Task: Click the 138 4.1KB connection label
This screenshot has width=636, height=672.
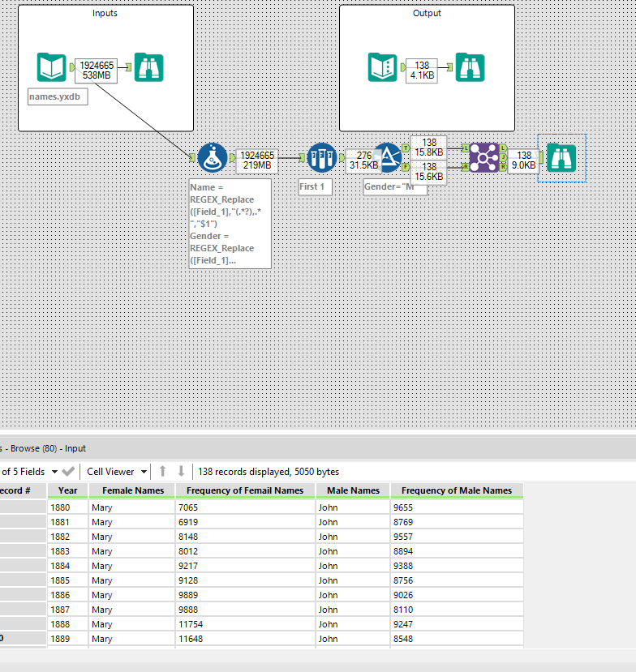Action: pyautogui.click(x=422, y=71)
